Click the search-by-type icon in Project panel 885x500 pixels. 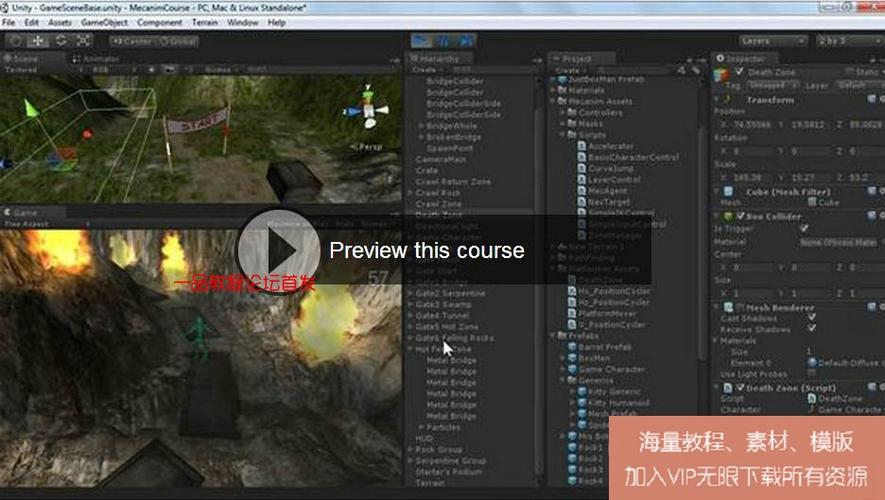tap(681, 70)
